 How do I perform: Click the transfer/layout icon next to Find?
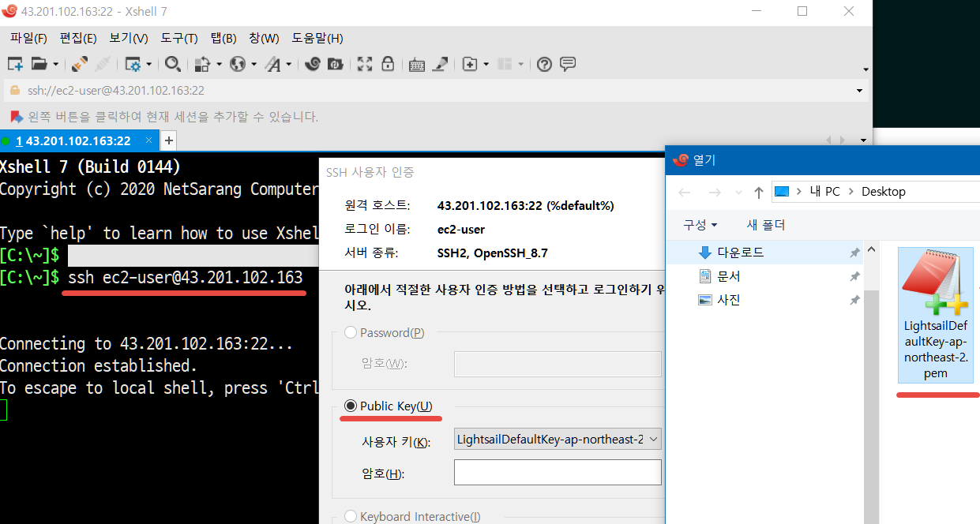(x=202, y=65)
